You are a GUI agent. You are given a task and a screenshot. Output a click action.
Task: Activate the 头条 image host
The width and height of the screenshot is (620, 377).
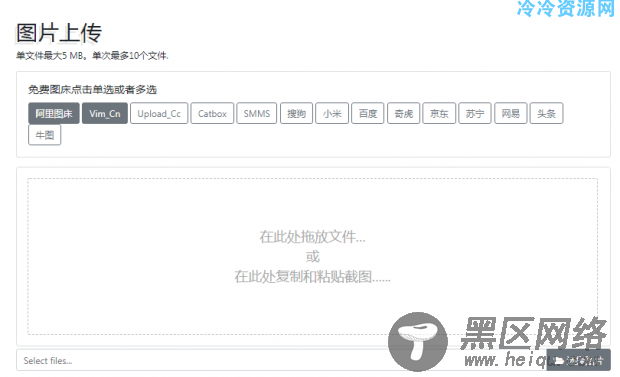tap(546, 114)
